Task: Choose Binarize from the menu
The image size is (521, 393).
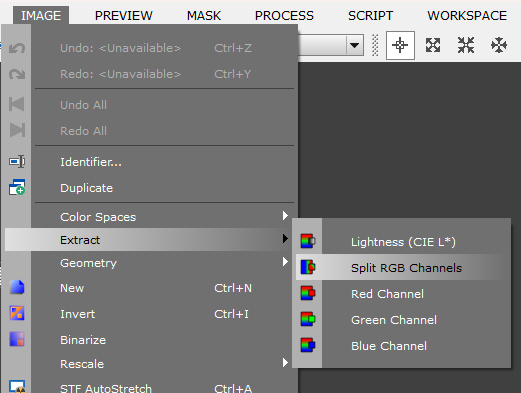Action: click(151, 340)
